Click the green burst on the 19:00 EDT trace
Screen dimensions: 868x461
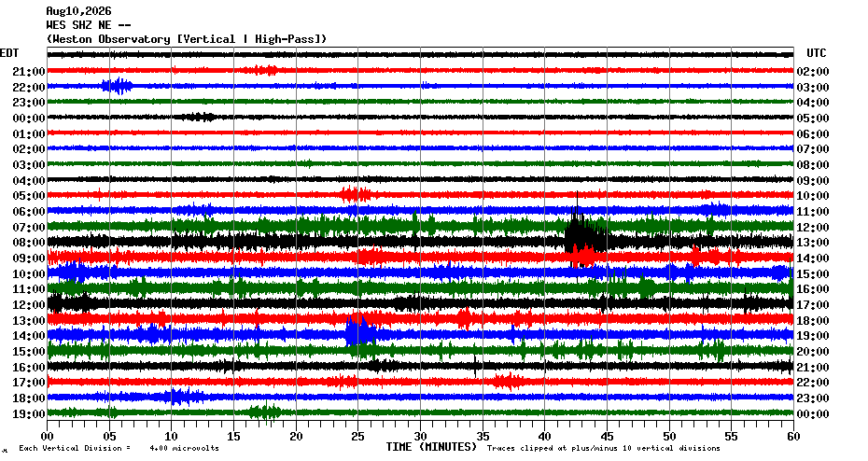[265, 412]
